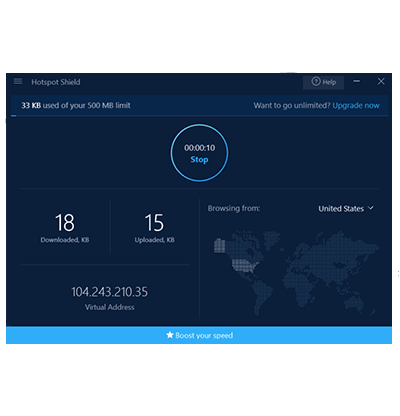The height and width of the screenshot is (416, 400).
Task: Open the Help button
Action: point(323,82)
